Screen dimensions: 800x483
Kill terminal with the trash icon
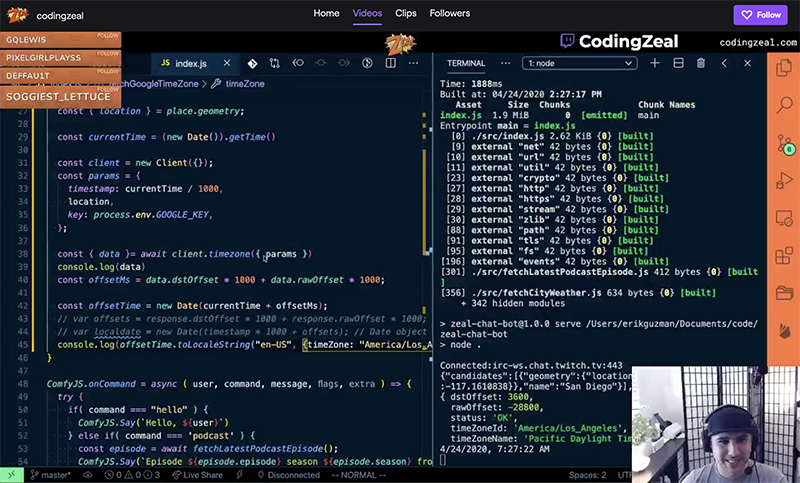[x=701, y=63]
